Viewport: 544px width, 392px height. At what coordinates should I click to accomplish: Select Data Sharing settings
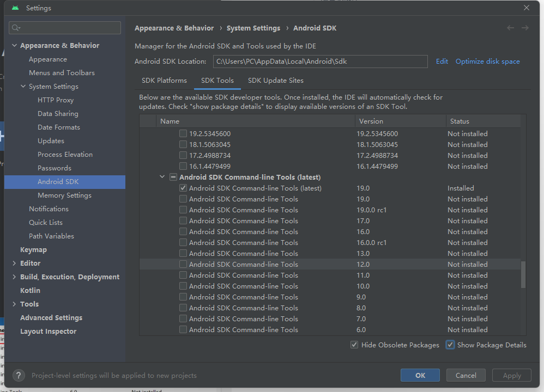[x=58, y=114]
